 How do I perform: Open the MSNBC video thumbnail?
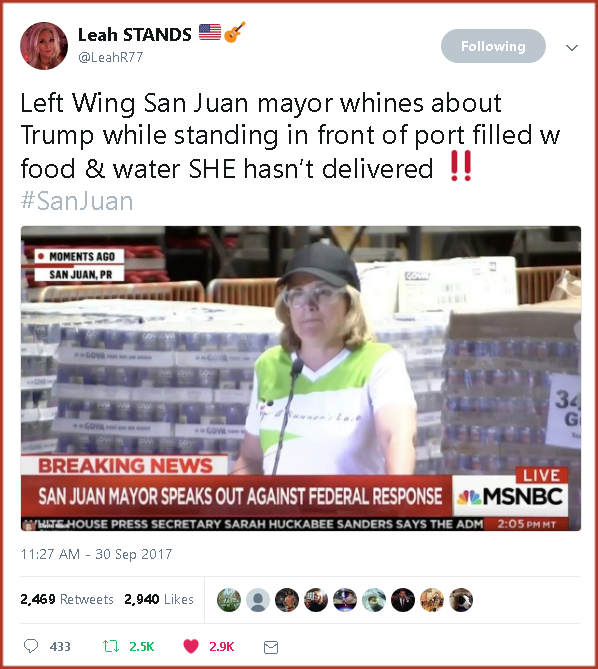click(301, 378)
